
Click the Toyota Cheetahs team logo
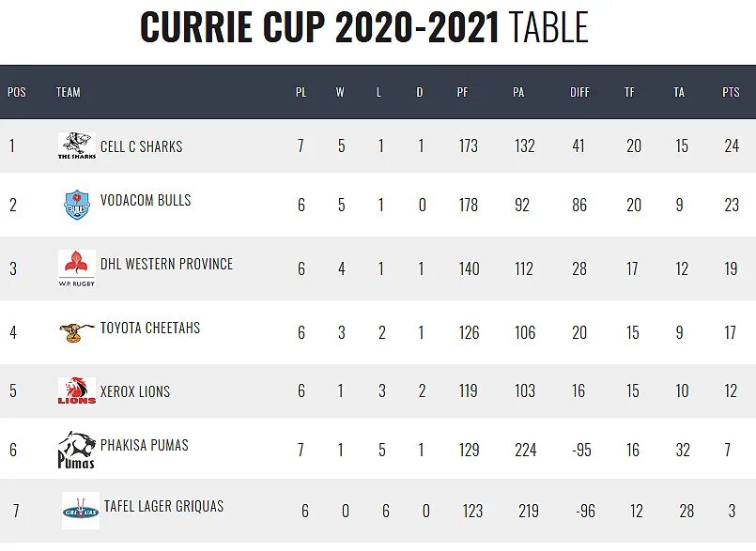76,331
